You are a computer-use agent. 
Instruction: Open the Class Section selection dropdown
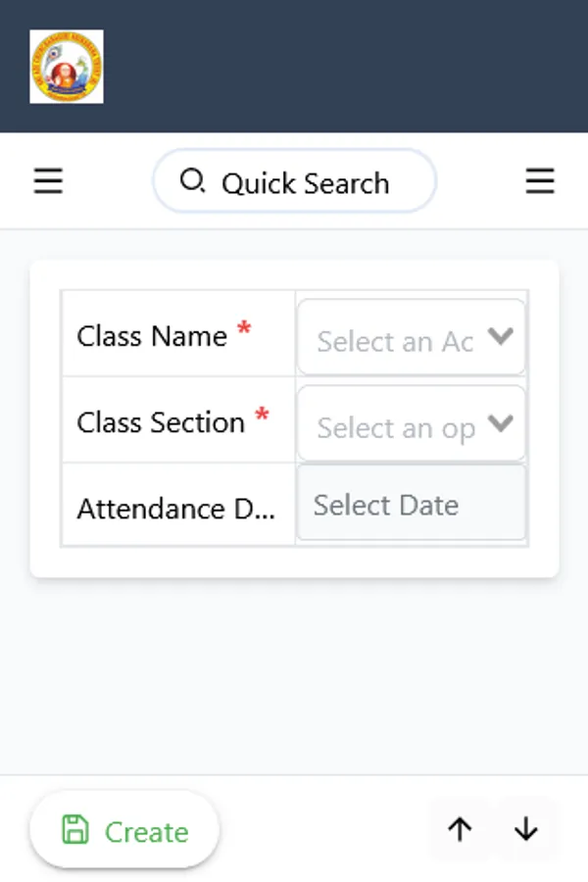(x=402, y=423)
